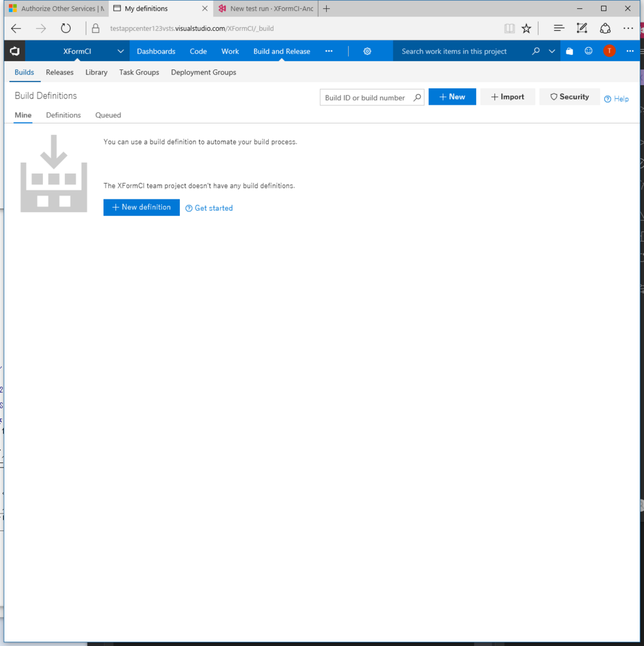Click the Visual Studio Team Services logo

click(15, 51)
